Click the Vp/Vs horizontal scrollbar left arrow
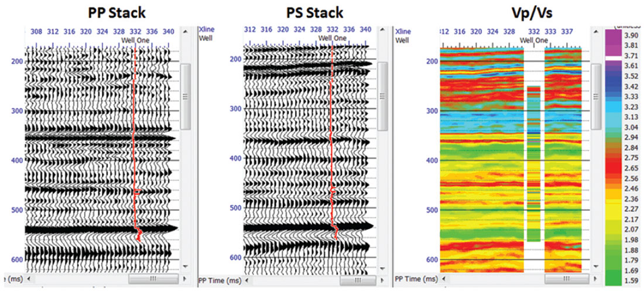 coord(443,279)
